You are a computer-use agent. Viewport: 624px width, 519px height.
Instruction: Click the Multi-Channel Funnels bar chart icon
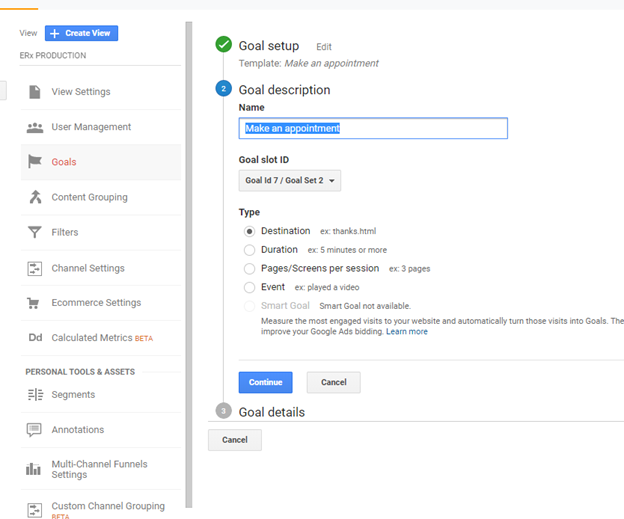pyautogui.click(x=33, y=469)
